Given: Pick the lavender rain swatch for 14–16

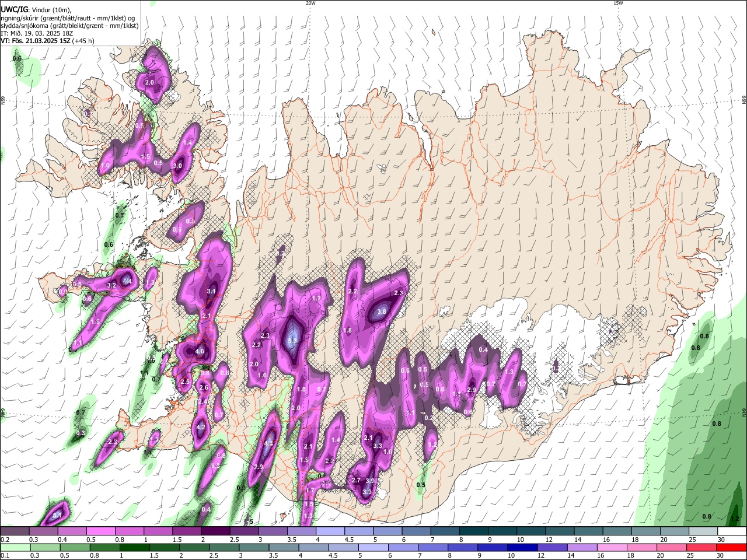Looking at the screenshot, I should pos(581,547).
